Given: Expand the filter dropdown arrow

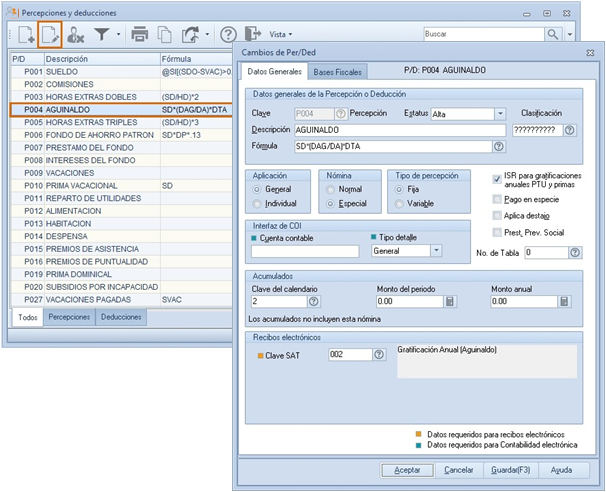Looking at the screenshot, I should pyautogui.click(x=118, y=34).
